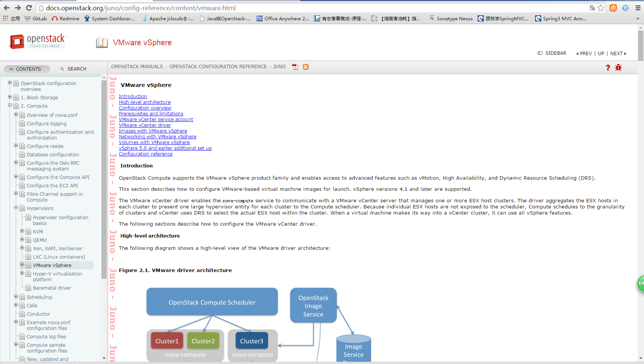Expand Scheduling tree node
Viewport: 644px width, 364px height.
click(16, 296)
